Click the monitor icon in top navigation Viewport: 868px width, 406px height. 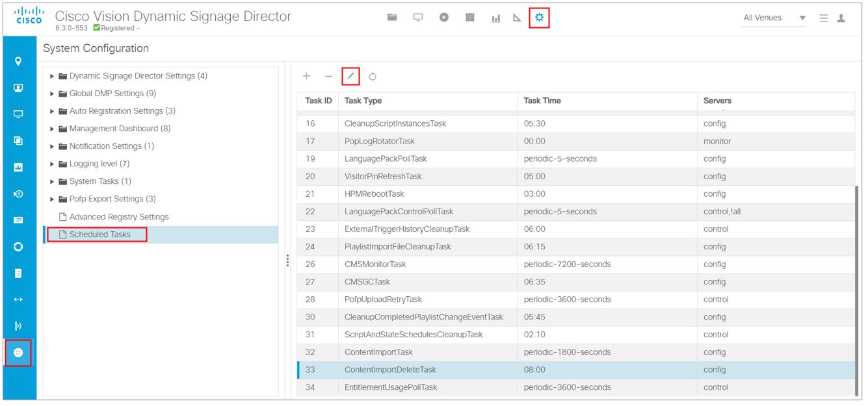tap(418, 18)
